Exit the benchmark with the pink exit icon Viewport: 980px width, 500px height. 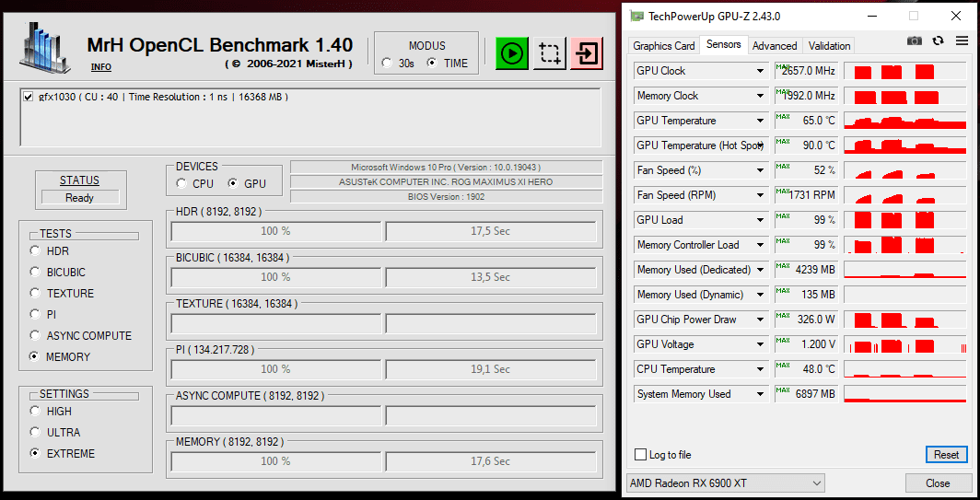[587, 53]
